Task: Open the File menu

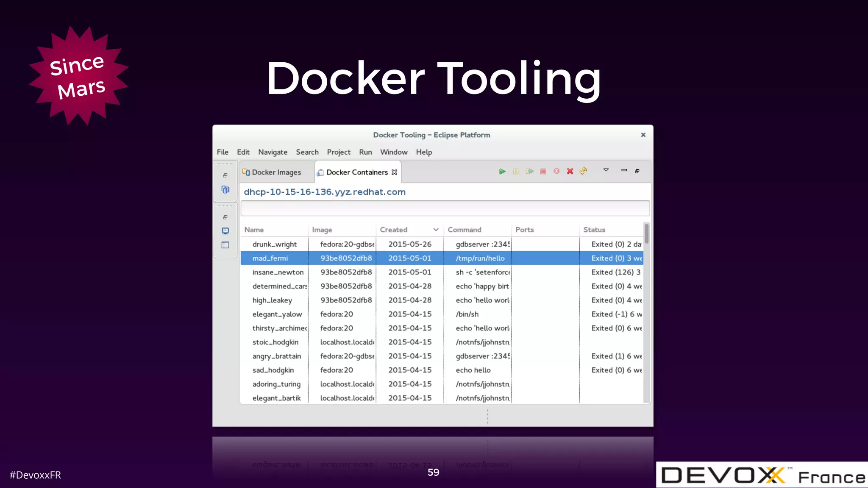Action: (223, 152)
